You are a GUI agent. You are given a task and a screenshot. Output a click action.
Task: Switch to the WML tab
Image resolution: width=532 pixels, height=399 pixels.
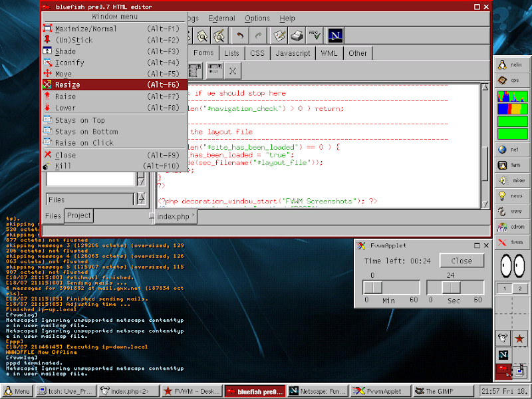pos(329,53)
